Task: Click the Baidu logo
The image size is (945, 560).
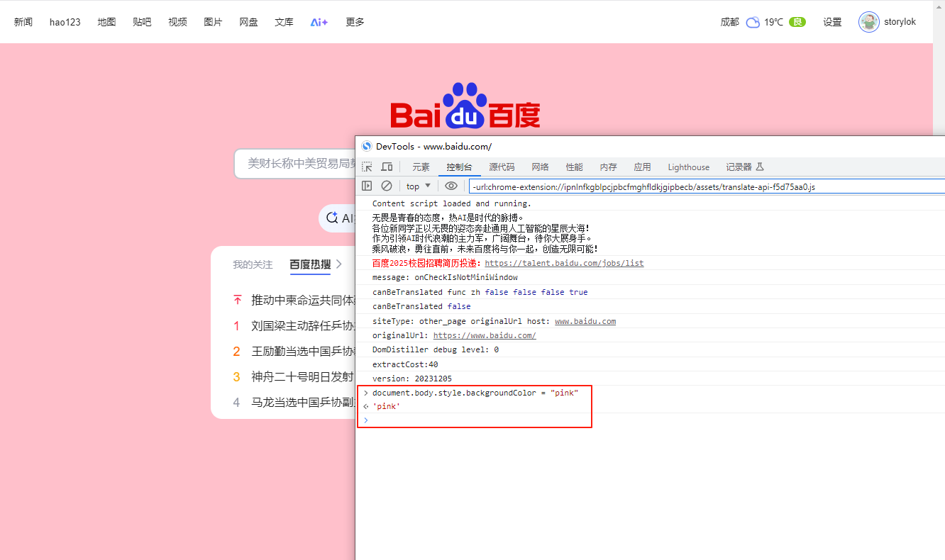Action: 465,106
